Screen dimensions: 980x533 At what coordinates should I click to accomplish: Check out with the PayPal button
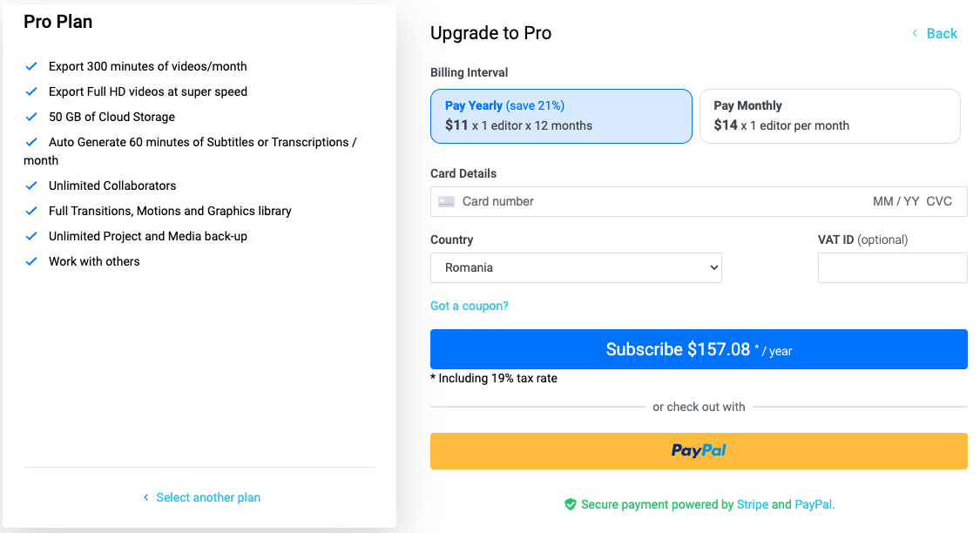coord(699,451)
